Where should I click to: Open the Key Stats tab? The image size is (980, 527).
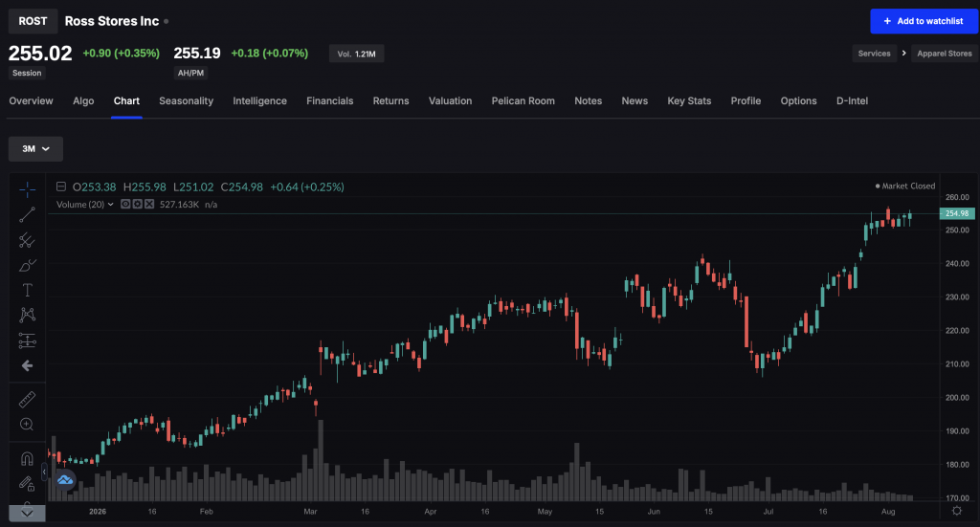click(x=689, y=101)
